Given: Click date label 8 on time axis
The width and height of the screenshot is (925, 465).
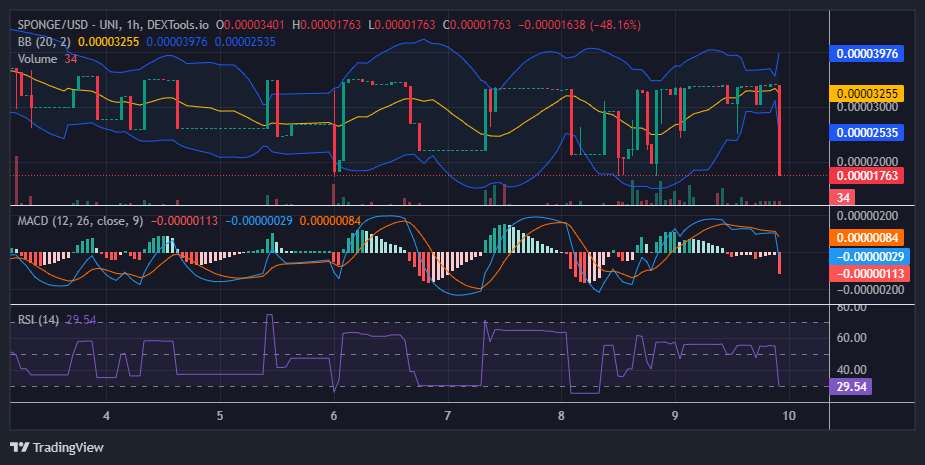Looking at the screenshot, I should [561, 415].
